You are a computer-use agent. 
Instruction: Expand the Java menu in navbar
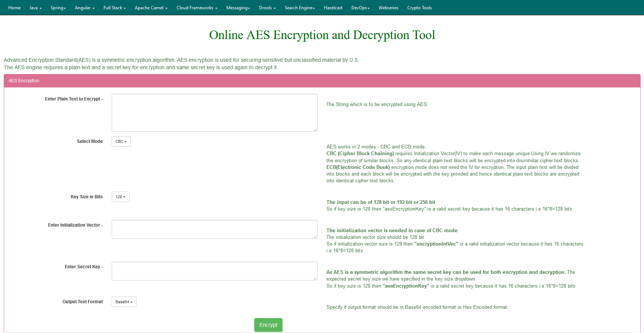35,8
